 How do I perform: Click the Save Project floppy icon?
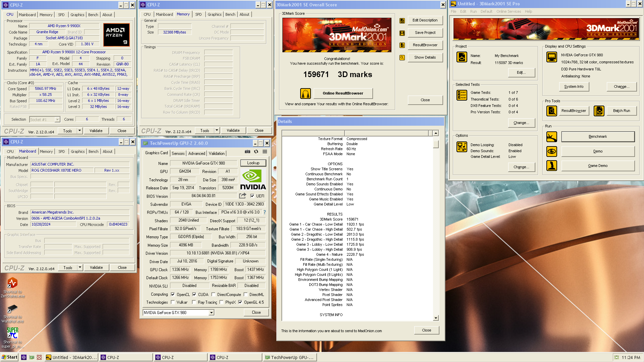click(x=402, y=33)
